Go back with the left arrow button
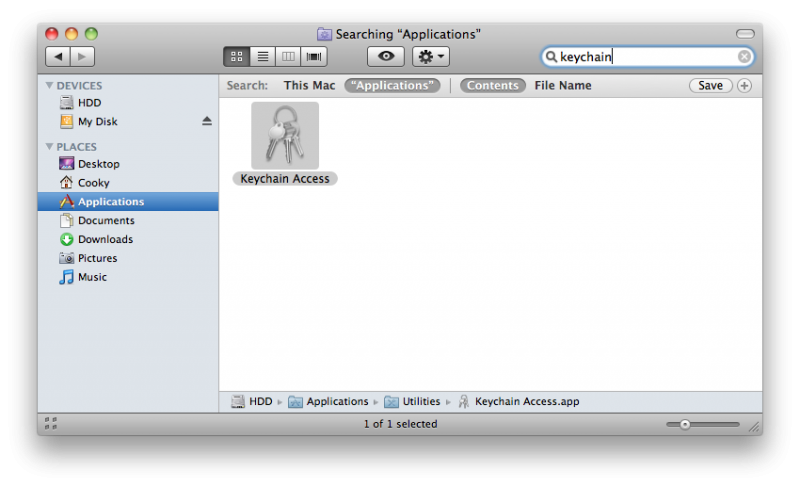Image resolution: width=800 pixels, height=487 pixels. point(58,57)
